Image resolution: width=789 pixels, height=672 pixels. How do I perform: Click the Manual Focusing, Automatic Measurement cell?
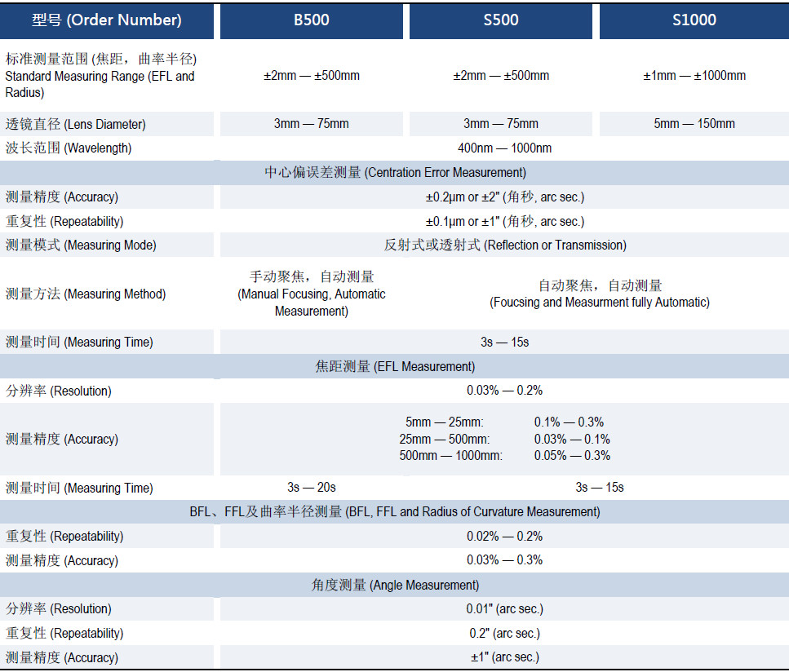pyautogui.click(x=311, y=294)
